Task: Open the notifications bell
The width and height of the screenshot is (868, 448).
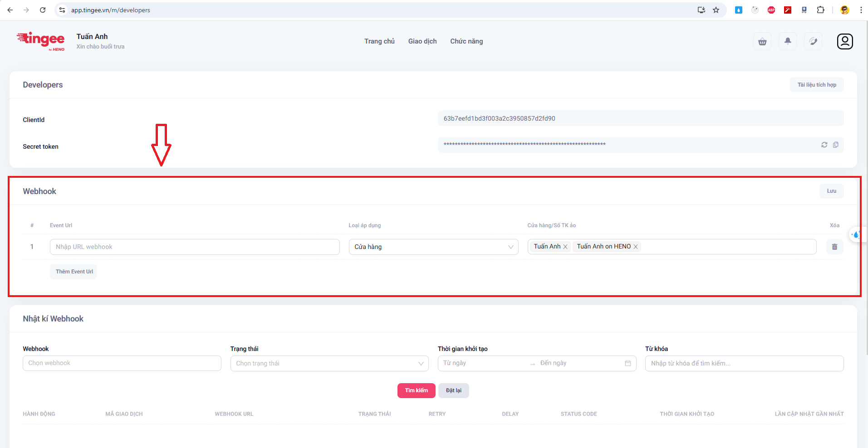Action: pyautogui.click(x=788, y=41)
